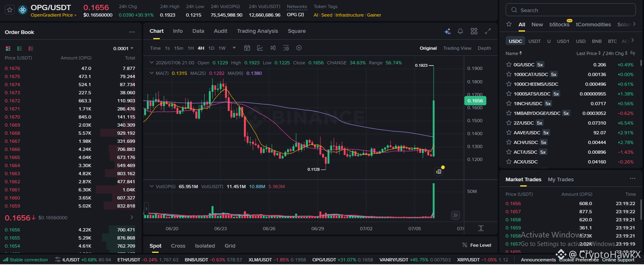Select the 1W time interval
This screenshot has height=265, width=644.
(222, 48)
